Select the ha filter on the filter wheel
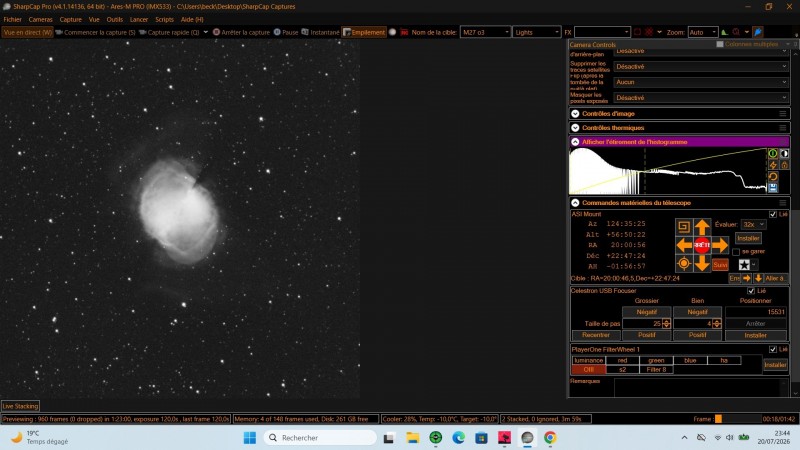The image size is (800, 450). click(x=724, y=360)
